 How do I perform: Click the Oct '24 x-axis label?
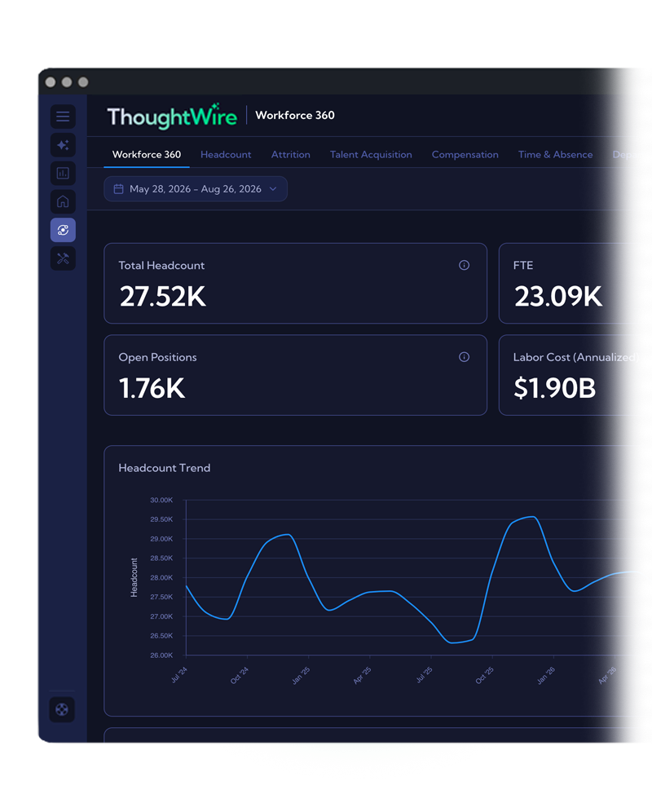[x=240, y=676]
